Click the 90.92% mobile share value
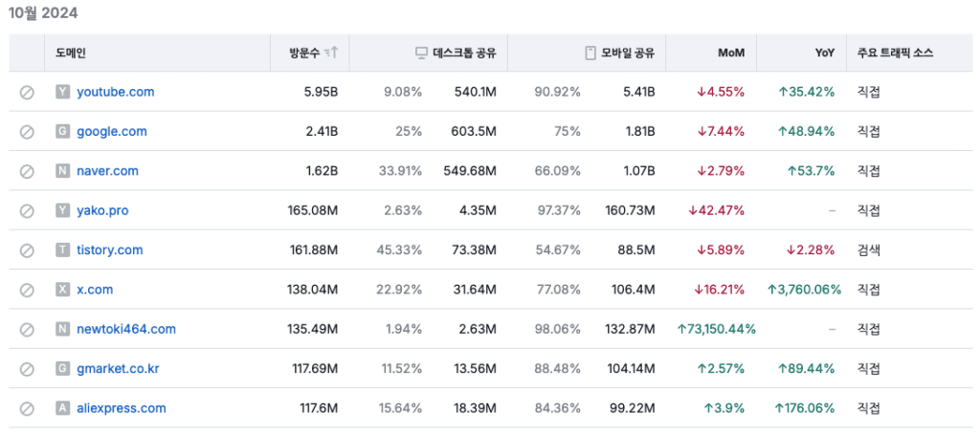This screenshot has height=435, width=980. (558, 93)
